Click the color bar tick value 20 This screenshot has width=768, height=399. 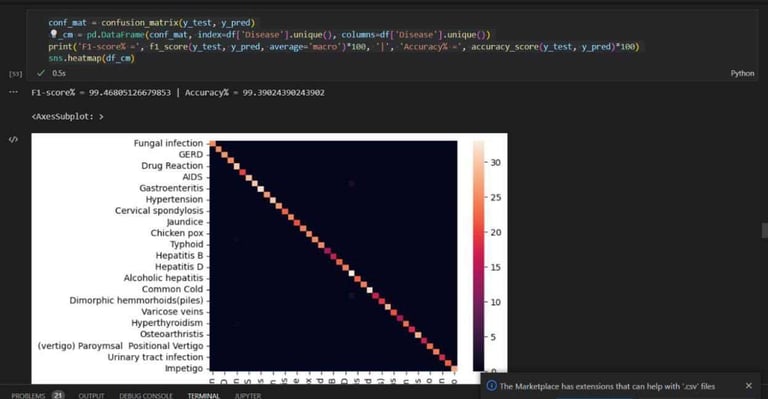click(x=495, y=232)
